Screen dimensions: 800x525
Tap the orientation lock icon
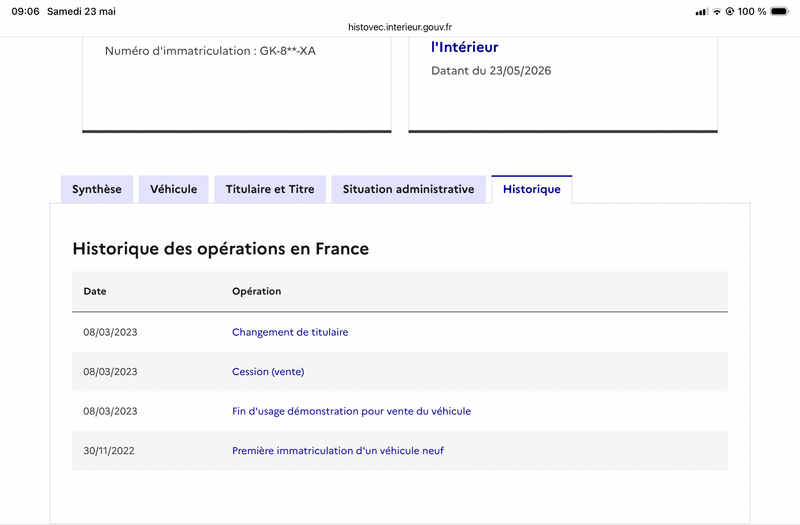(730, 11)
